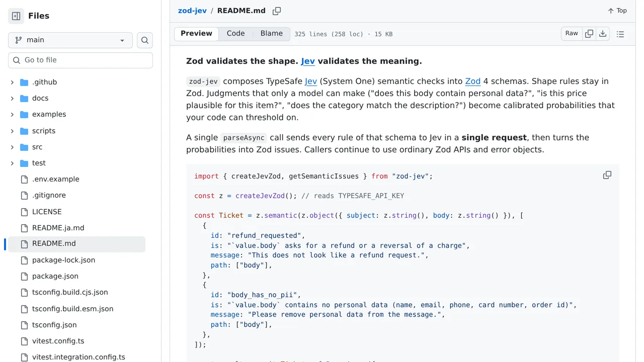Expand the docs folder chevron
Screen dimensions: 644x362
click(12, 98)
